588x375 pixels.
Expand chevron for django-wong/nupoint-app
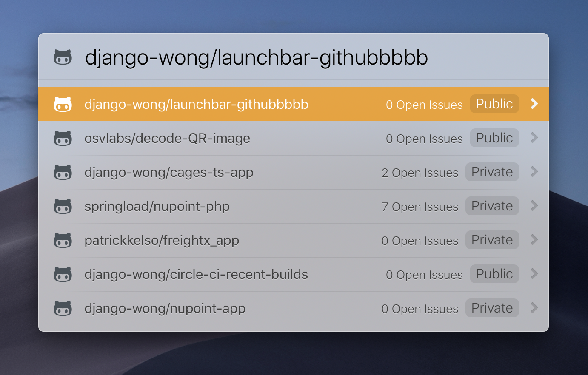[534, 308]
